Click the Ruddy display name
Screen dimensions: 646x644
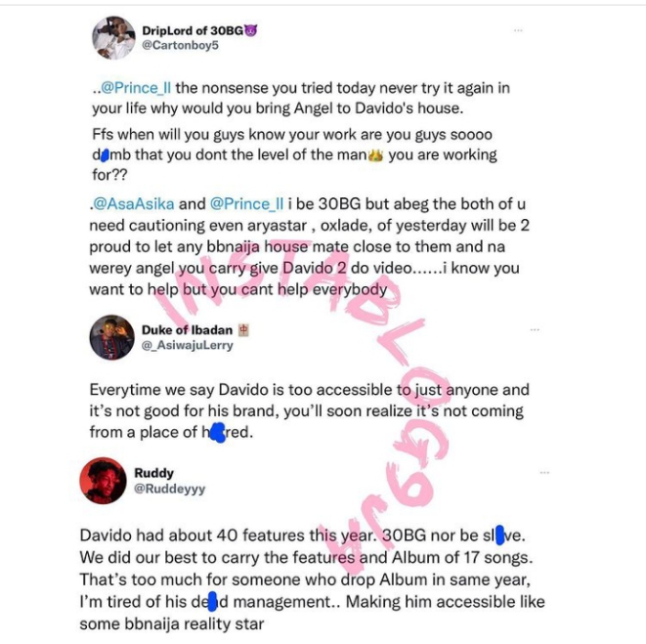click(x=153, y=473)
